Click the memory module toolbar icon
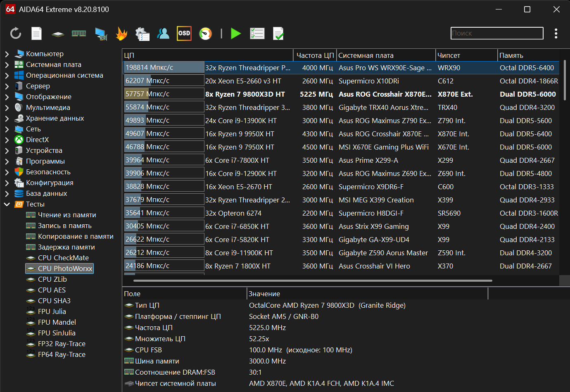Screen dimensions: 570x392 (79, 33)
